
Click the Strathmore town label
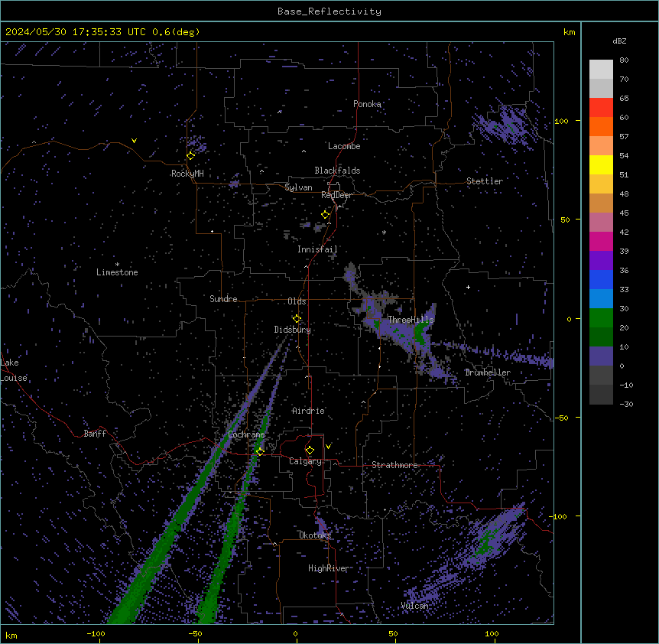[x=394, y=465]
